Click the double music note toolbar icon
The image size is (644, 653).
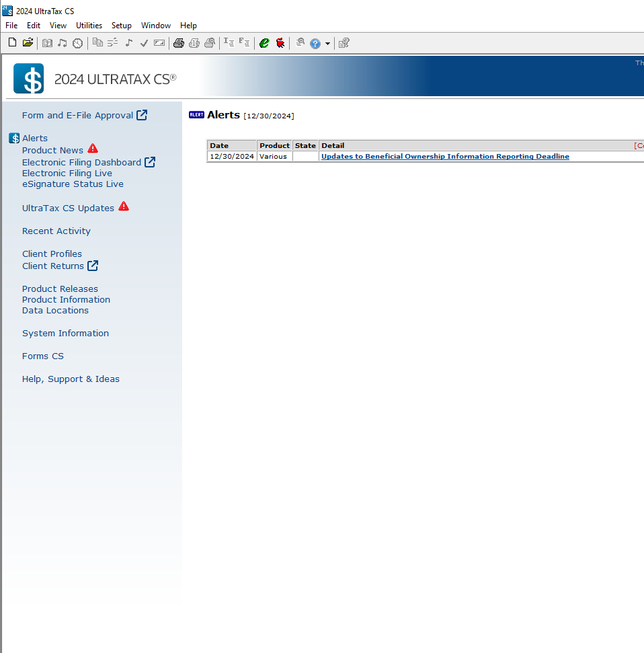63,43
